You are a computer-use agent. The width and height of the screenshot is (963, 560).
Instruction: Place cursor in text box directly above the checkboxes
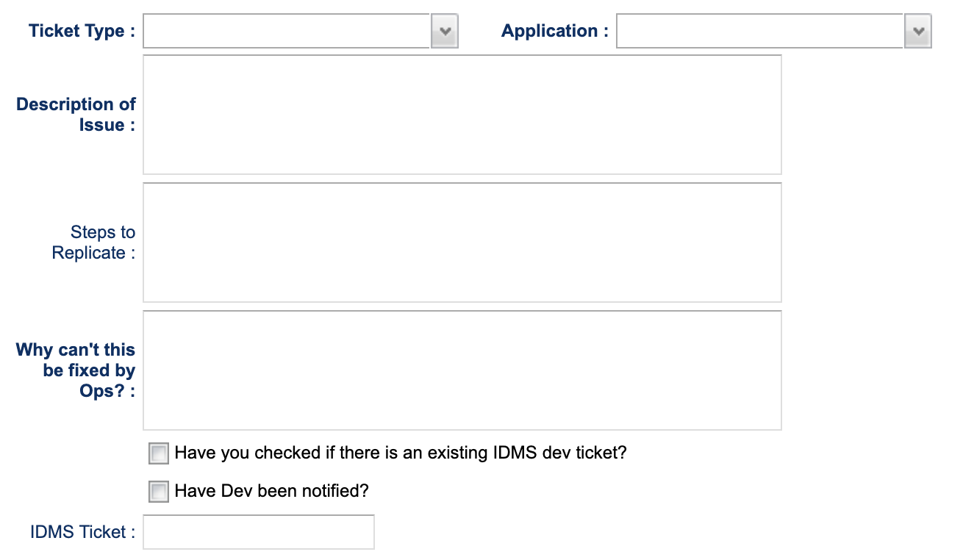(x=462, y=370)
